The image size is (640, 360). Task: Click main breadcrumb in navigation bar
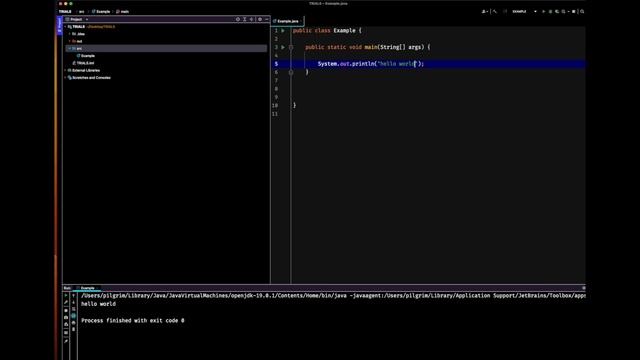122,11
